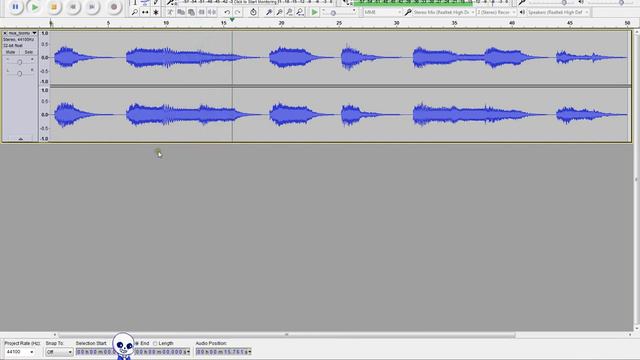Select the Multi-Tool asterisk icon
The width and height of the screenshot is (640, 360).
156,12
